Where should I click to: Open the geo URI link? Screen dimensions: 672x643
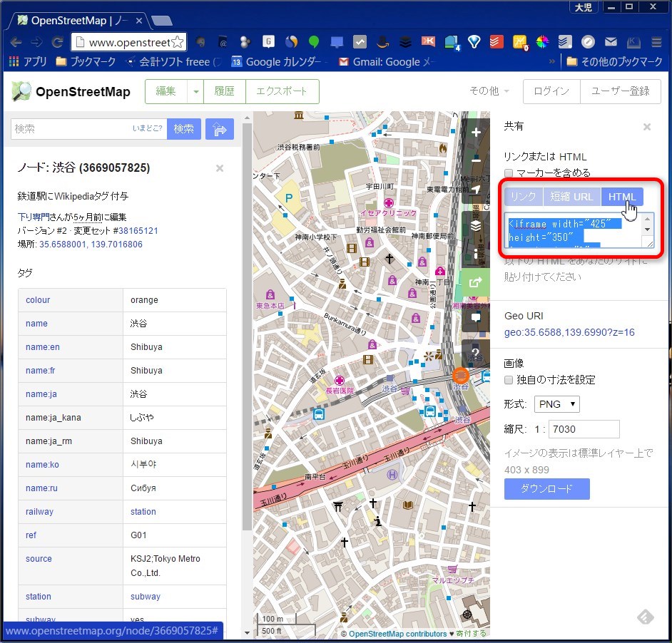(569, 332)
